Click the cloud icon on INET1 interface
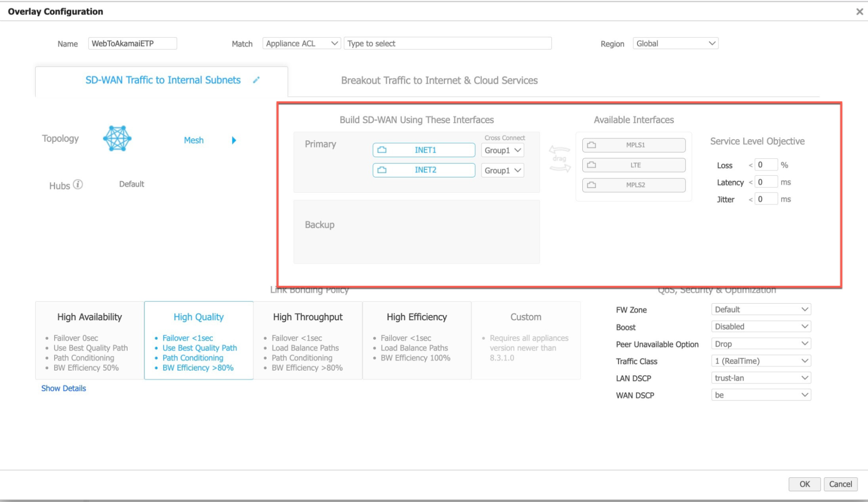 (382, 150)
